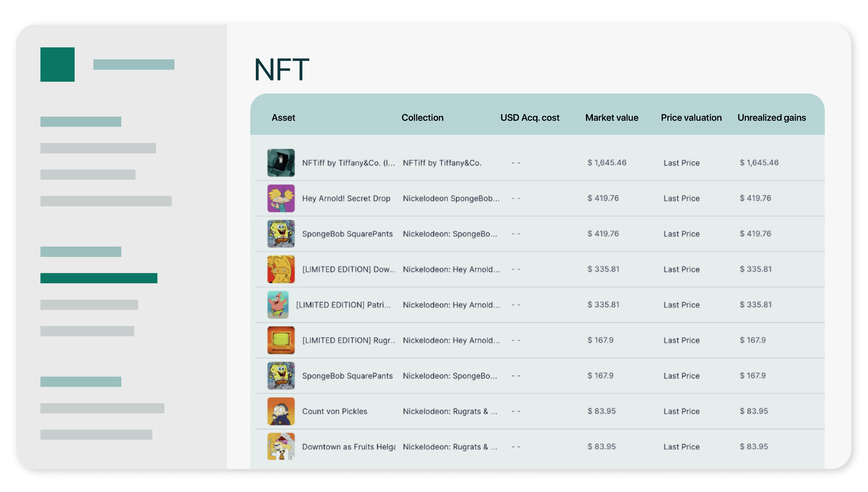Open the Downtown as Fruits Helga thumbnail
Viewport: 868px width, 492px height.
pos(281,447)
